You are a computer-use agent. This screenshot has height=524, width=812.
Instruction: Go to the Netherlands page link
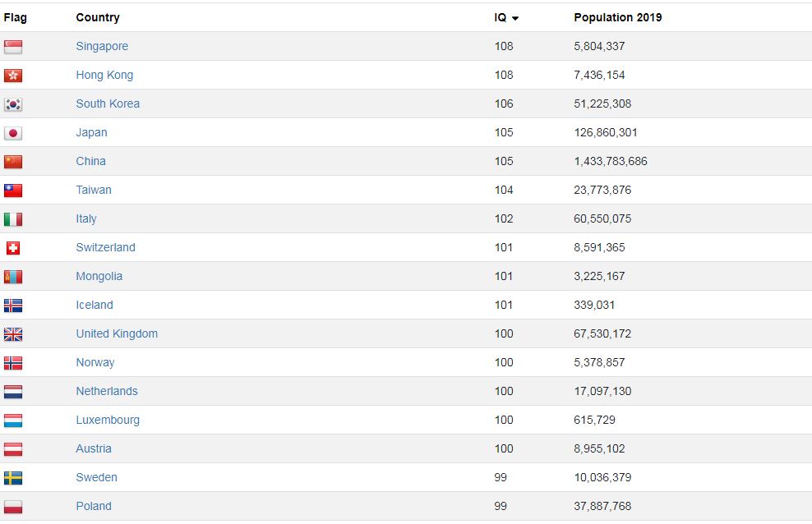(x=107, y=391)
